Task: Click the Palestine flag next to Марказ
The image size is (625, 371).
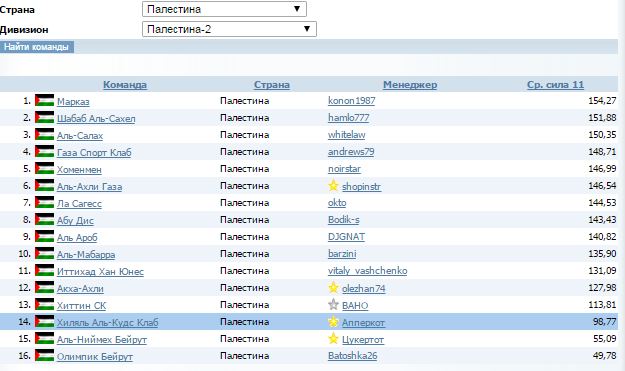Action: [x=44, y=100]
